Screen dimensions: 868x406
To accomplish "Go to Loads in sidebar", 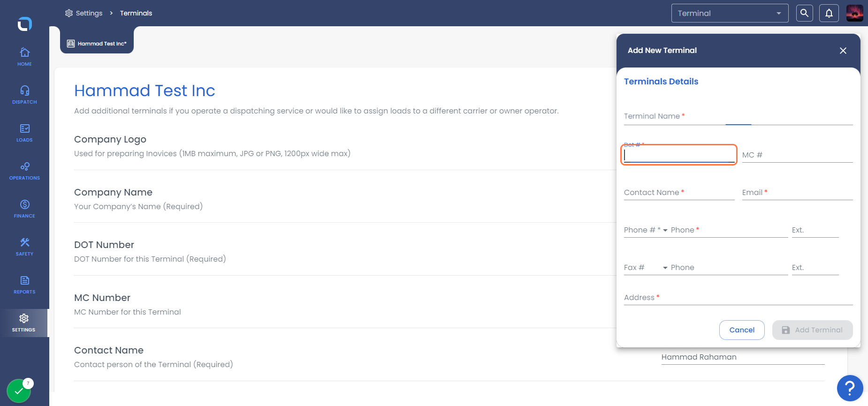I will (x=24, y=133).
